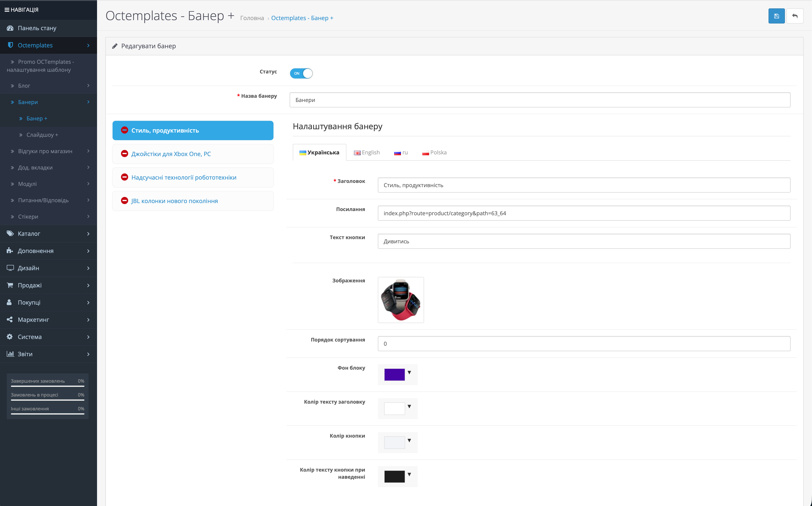Click red remove icon on Надсучасні технології item
812x506 pixels.
(x=124, y=177)
